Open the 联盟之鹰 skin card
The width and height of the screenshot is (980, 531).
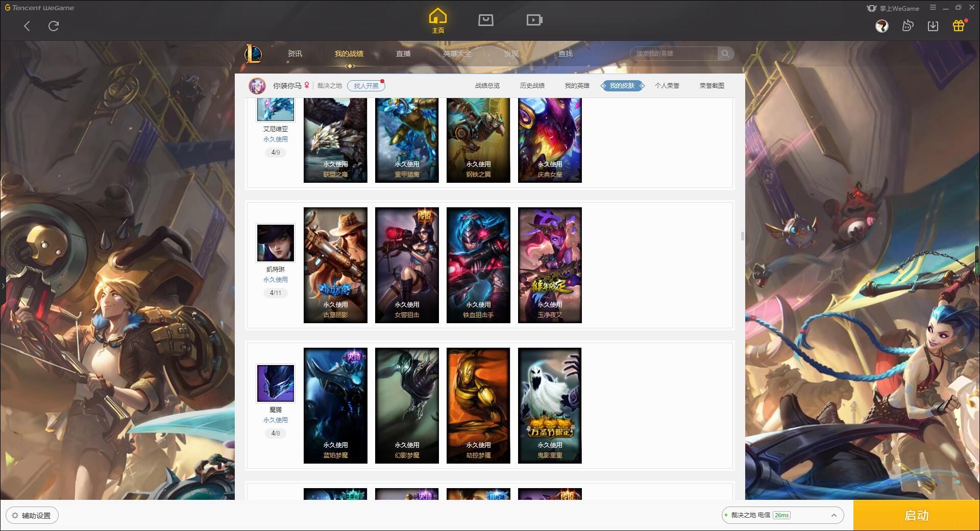pos(335,140)
